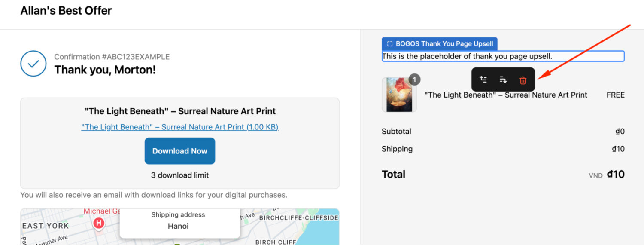Click the Thank you, Morton! heading
This screenshot has width=644, height=245.
click(x=105, y=70)
